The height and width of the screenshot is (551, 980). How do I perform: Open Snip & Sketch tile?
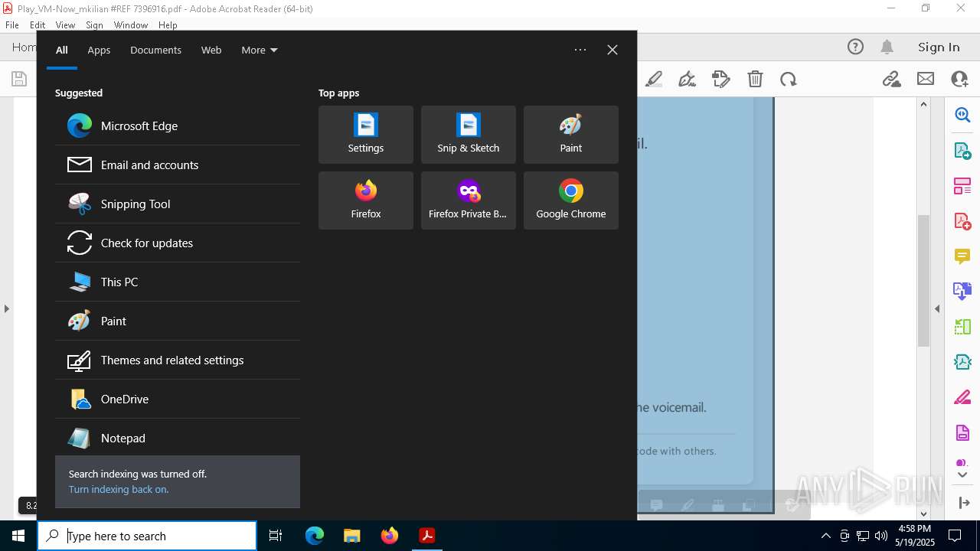coord(469,135)
